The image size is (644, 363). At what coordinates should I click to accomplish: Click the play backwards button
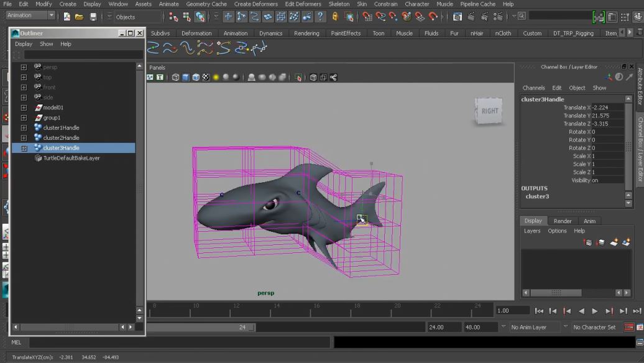(x=581, y=311)
